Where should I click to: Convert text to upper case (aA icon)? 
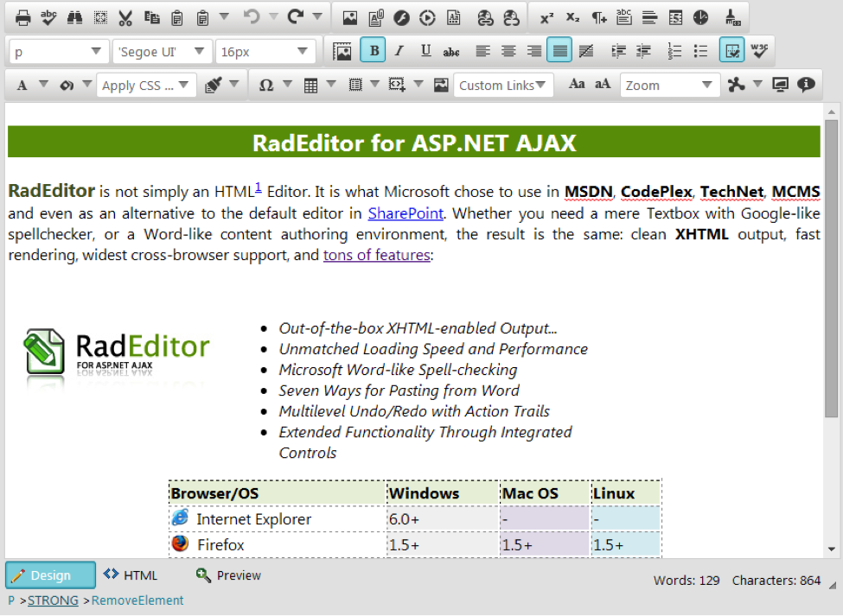[603, 85]
